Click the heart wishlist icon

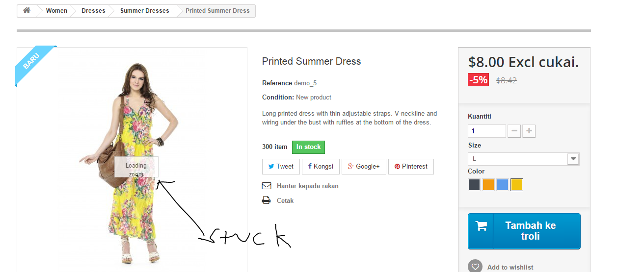[475, 267]
